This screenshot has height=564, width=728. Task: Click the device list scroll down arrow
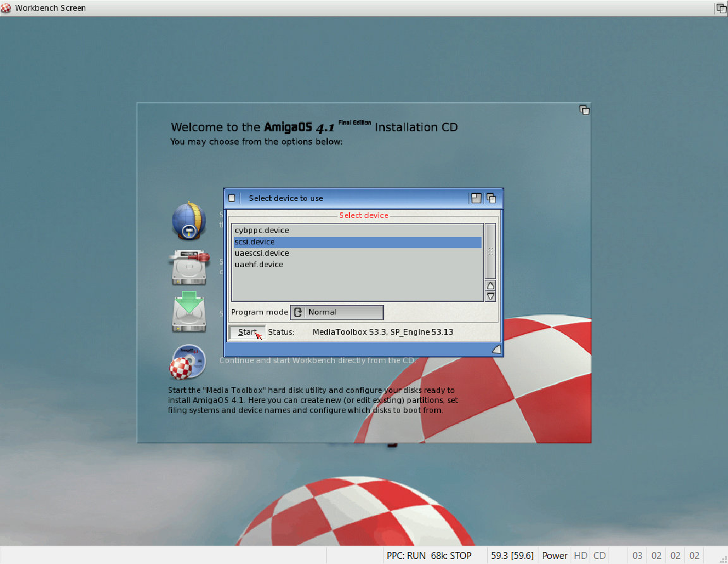pos(490,296)
